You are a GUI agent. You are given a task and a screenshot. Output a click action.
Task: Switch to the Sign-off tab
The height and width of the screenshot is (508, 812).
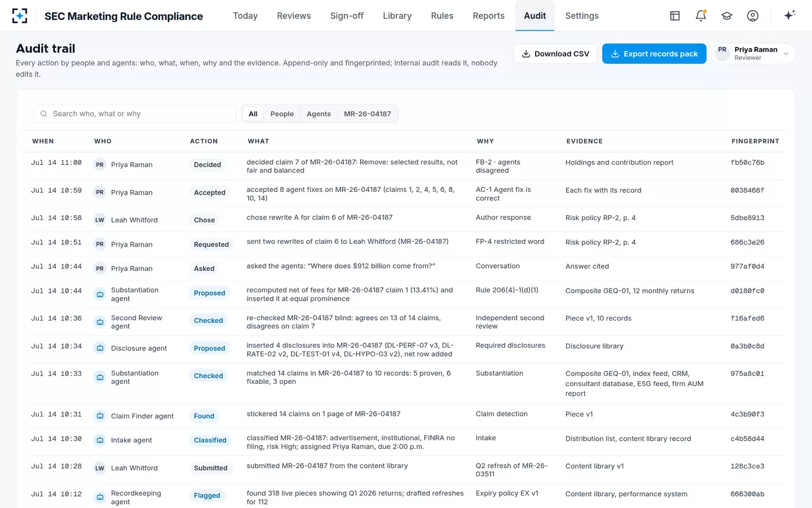tap(347, 16)
